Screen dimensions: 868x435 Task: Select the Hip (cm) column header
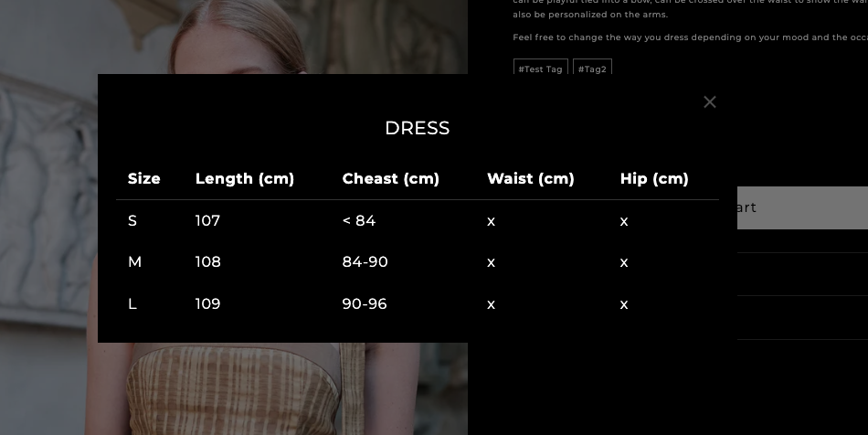click(x=653, y=179)
